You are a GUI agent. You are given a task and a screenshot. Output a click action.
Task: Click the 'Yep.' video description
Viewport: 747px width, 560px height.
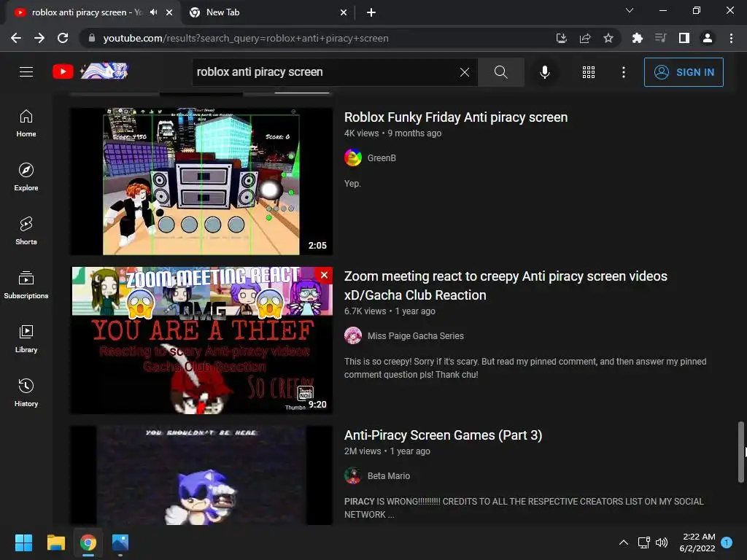pyautogui.click(x=352, y=183)
